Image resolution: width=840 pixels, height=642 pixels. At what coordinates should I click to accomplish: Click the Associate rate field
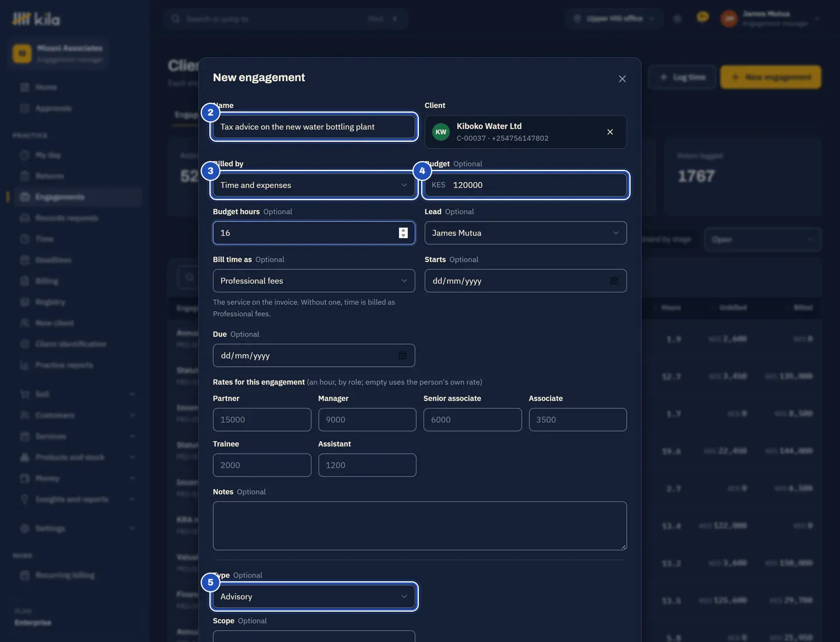(x=578, y=420)
